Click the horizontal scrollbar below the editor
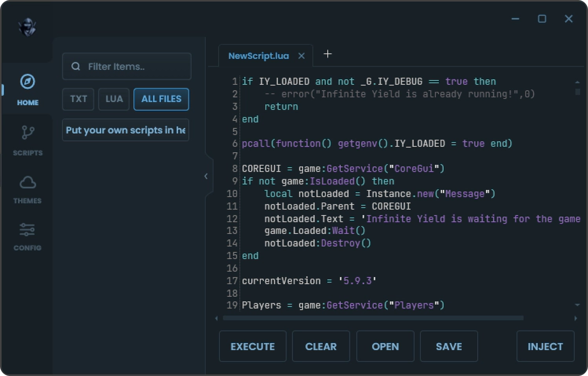The image size is (588, 376). pyautogui.click(x=373, y=318)
